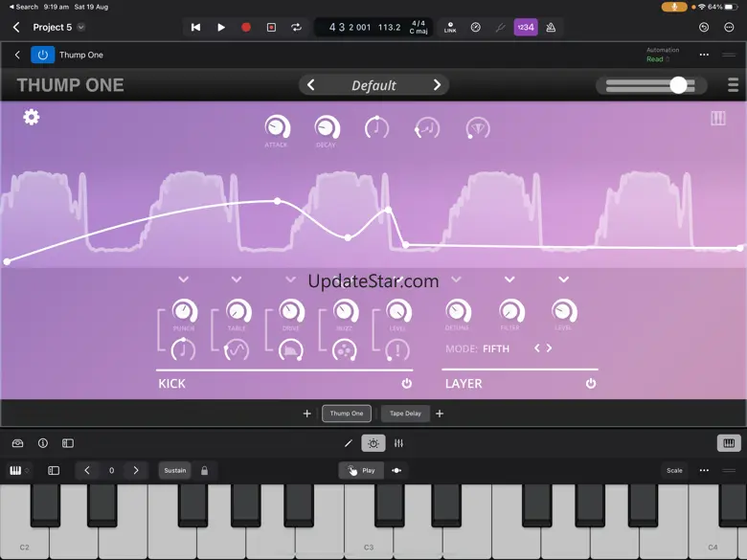Open the piano keys icon in plugin corner
Image resolution: width=747 pixels, height=560 pixels.
[x=718, y=118]
